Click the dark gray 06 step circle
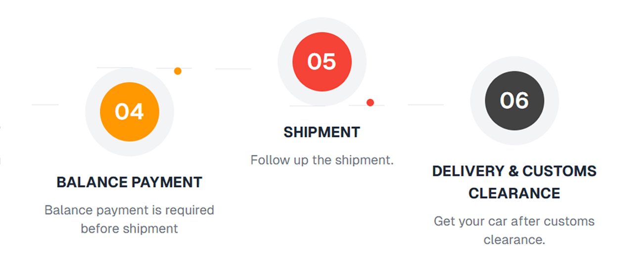Screen dimensions: 644x261 coord(514,101)
